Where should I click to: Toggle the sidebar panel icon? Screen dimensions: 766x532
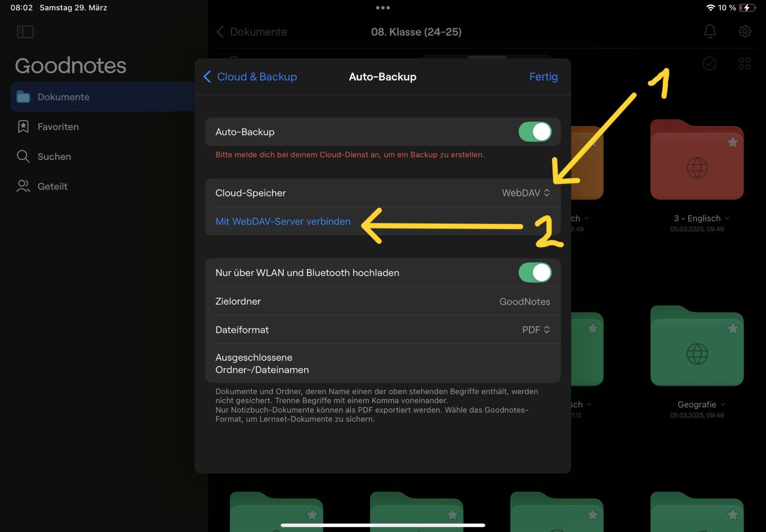click(x=25, y=32)
